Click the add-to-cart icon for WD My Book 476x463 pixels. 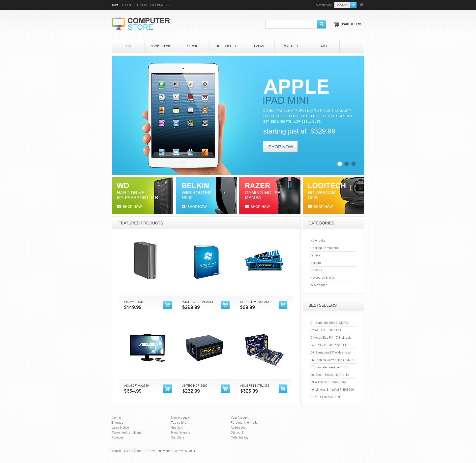pos(168,305)
